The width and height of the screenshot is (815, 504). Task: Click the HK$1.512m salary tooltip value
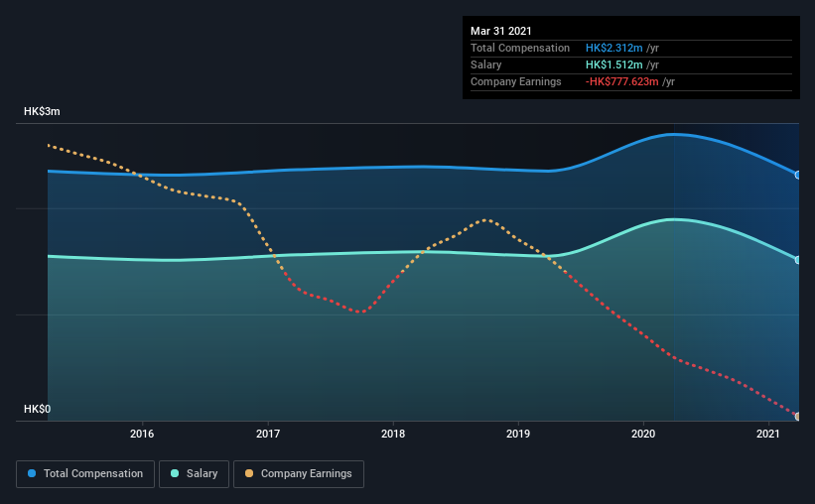click(x=613, y=64)
